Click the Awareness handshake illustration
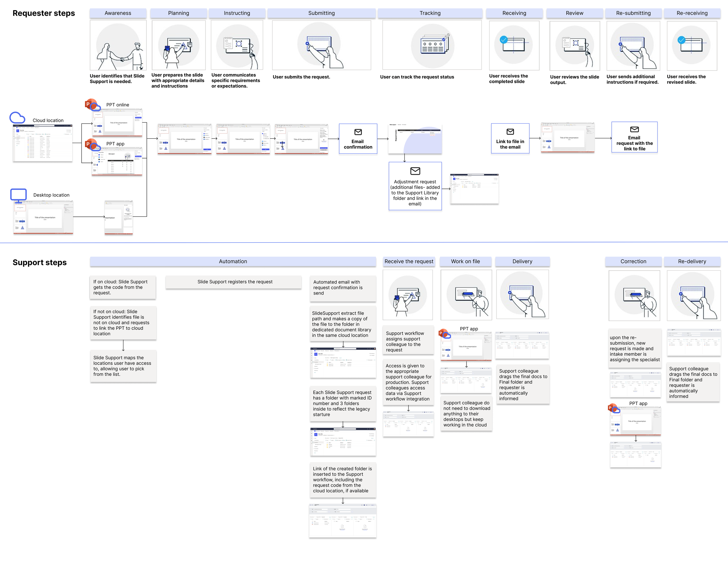The image size is (728, 576). point(118,45)
